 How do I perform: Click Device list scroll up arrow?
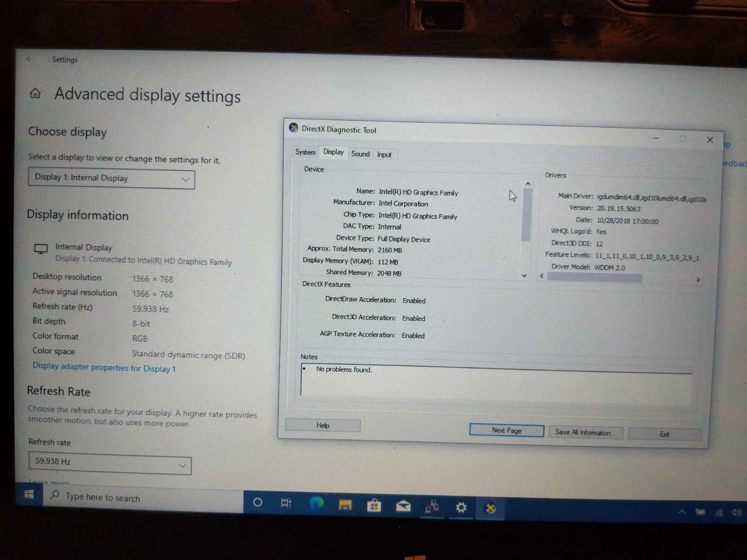tap(528, 183)
